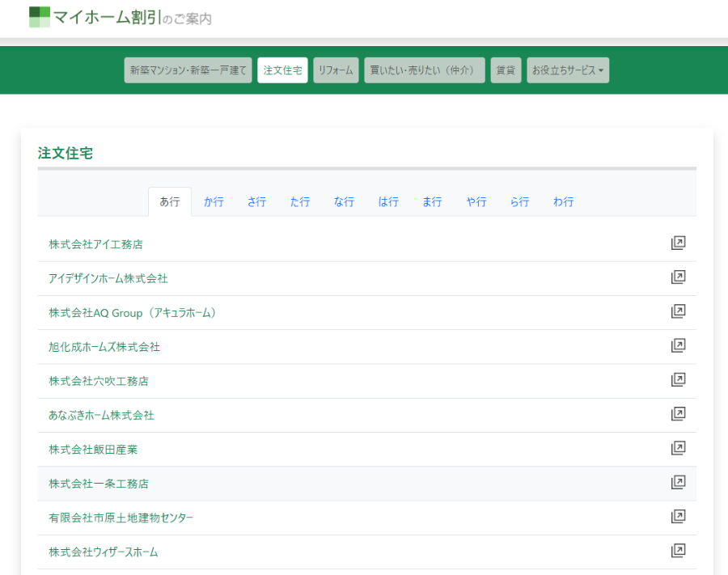728x575 pixels.
Task: Click the マイホーム割引 green logo icon
Action: pyautogui.click(x=40, y=17)
